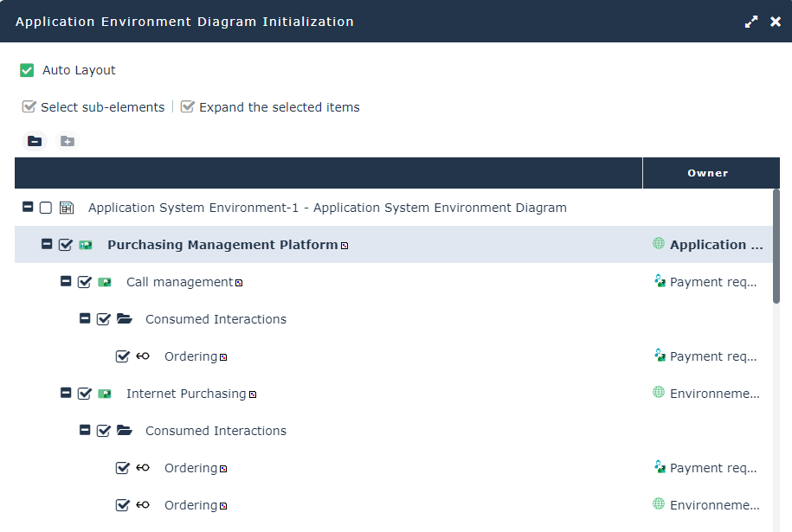Toggle Expand the selected items checkbox
The image size is (792, 532).
187,107
